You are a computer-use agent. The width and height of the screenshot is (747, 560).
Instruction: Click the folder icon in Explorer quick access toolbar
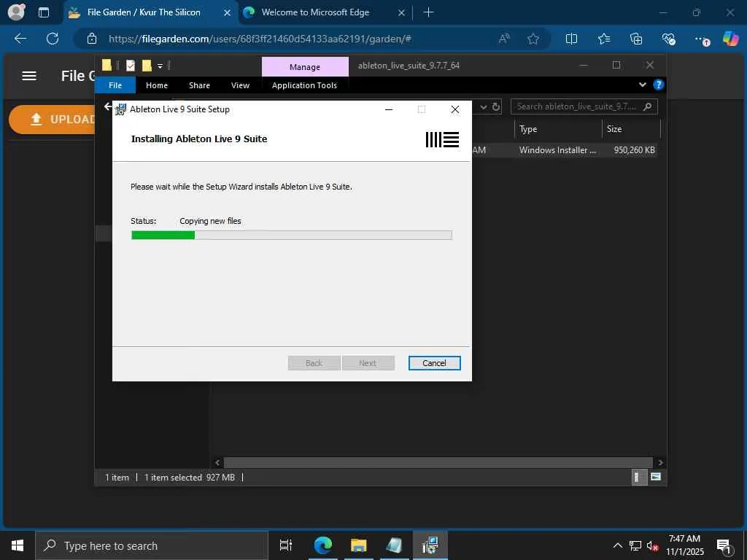(x=107, y=65)
